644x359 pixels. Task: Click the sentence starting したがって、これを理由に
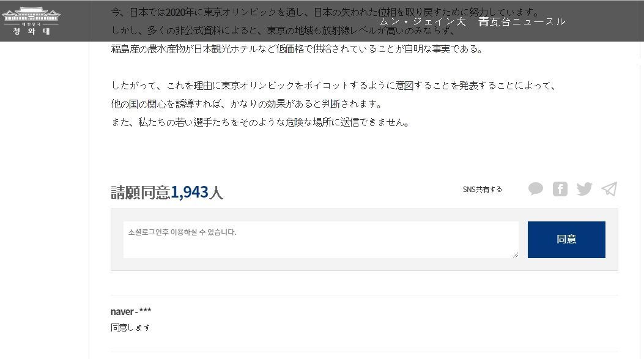(x=334, y=86)
